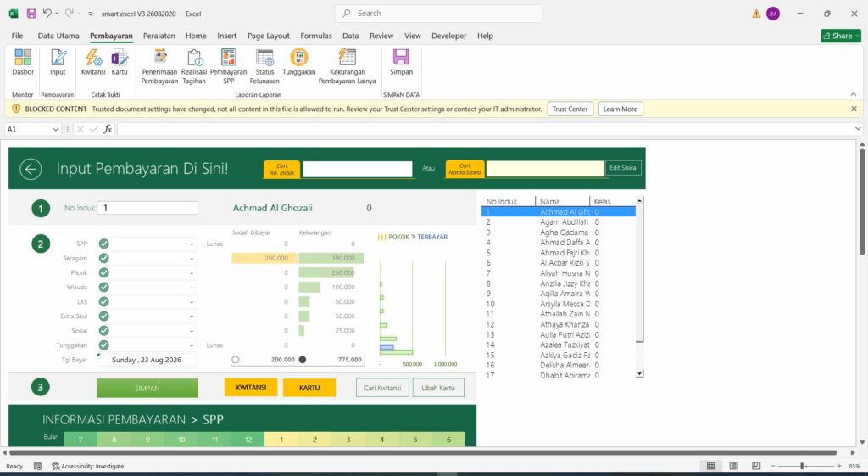The image size is (868, 476).
Task: Click Accessibility Investigate status entry
Action: (87, 466)
